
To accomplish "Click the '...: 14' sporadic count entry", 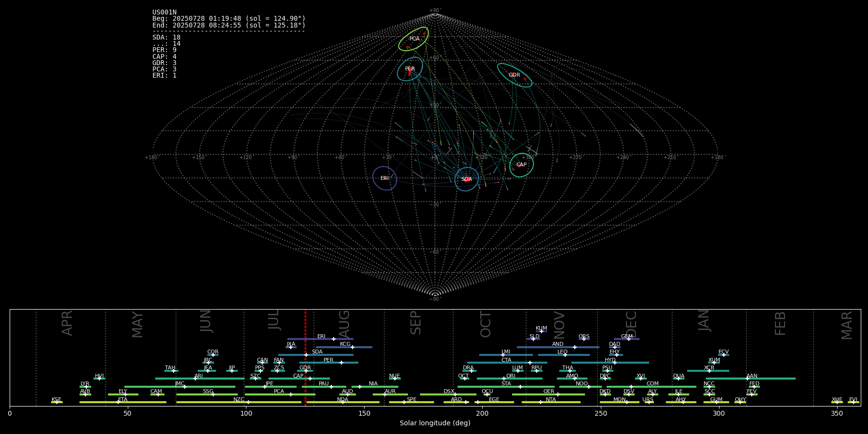I will [x=166, y=43].
